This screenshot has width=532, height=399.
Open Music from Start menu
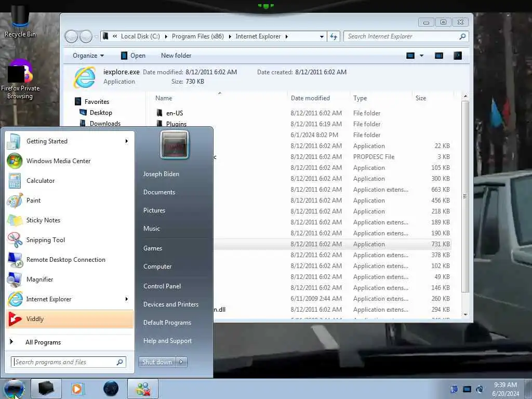click(x=151, y=229)
